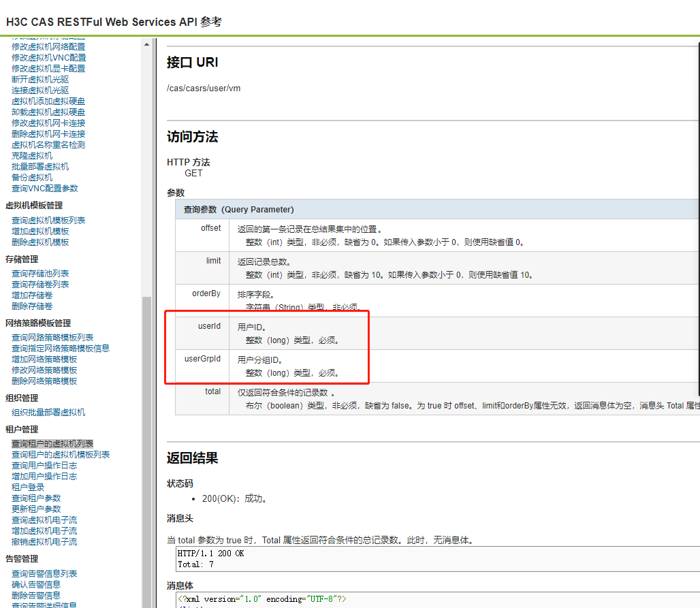Image resolution: width=700 pixels, height=608 pixels.
Task: Click the total parameter name
Action: [213, 391]
